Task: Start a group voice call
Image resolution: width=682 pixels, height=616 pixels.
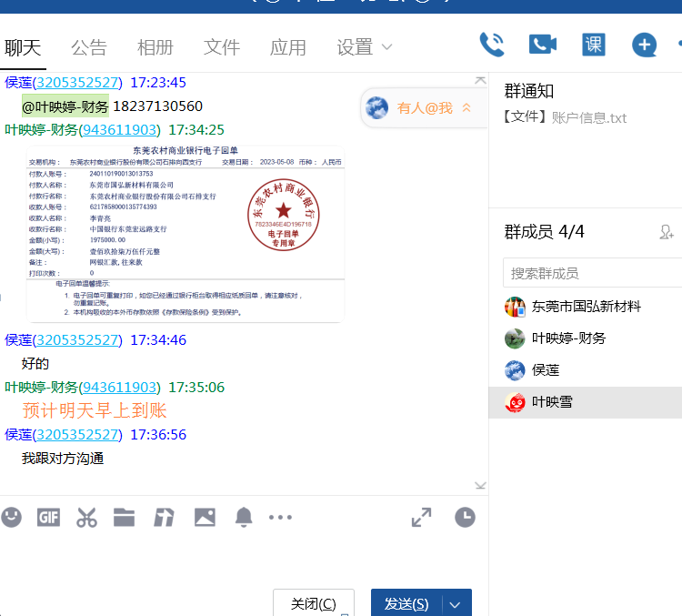Action: click(492, 45)
